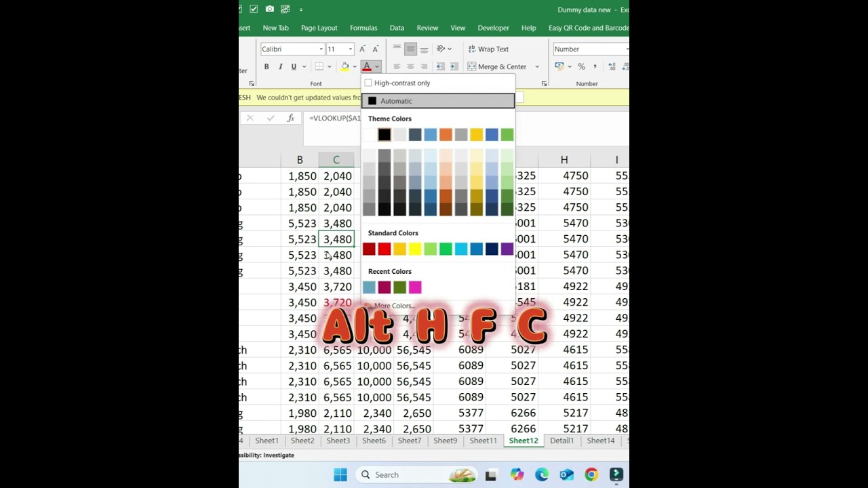Open the Page Layout ribbon tab
This screenshot has width=868, height=488.
pyautogui.click(x=319, y=28)
